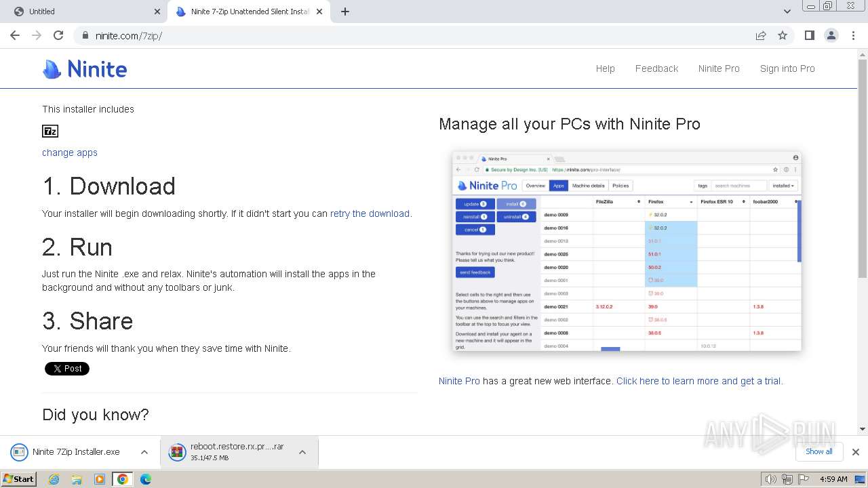
Task: Click the 'Did you know?' heading
Action: coord(96,415)
